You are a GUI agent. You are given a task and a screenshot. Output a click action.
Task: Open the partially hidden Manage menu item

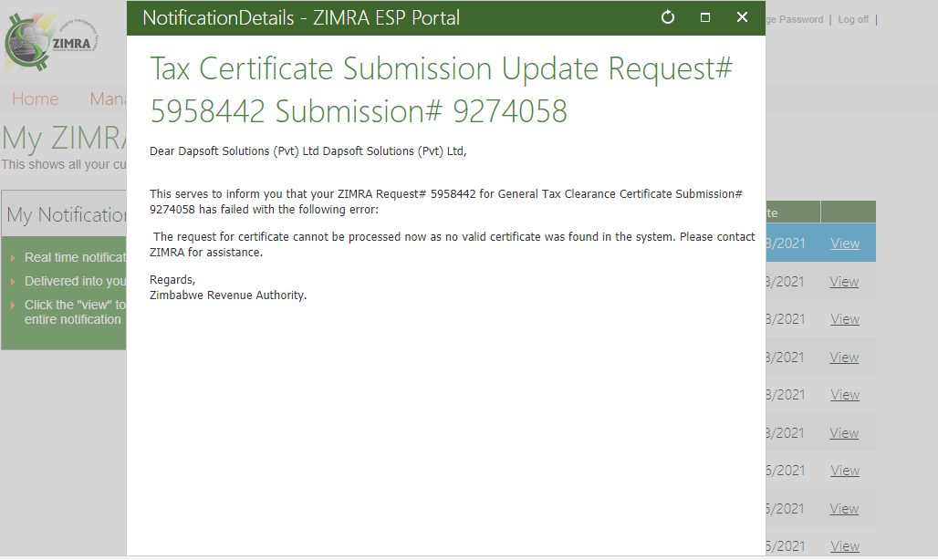click(x=108, y=99)
